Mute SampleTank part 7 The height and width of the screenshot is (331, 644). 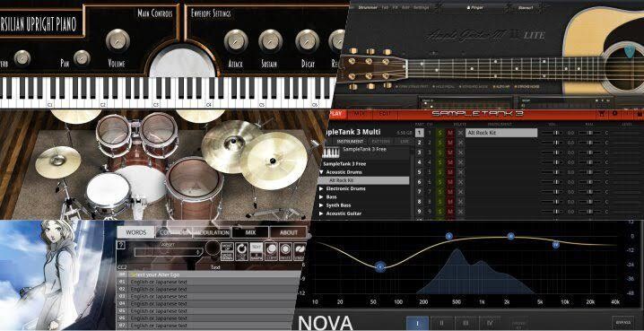click(x=450, y=192)
